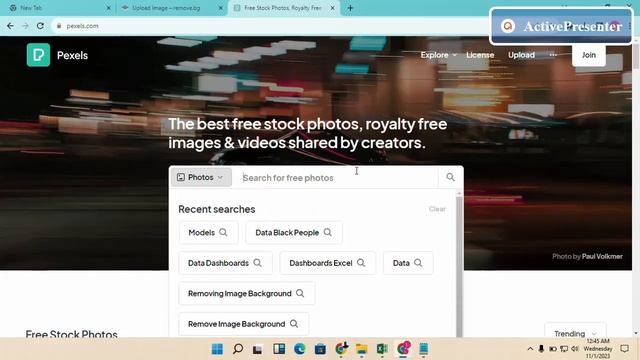Screen dimensions: 640x360
Task: Open the Widgets icon on the taskbar
Action: [279, 349]
